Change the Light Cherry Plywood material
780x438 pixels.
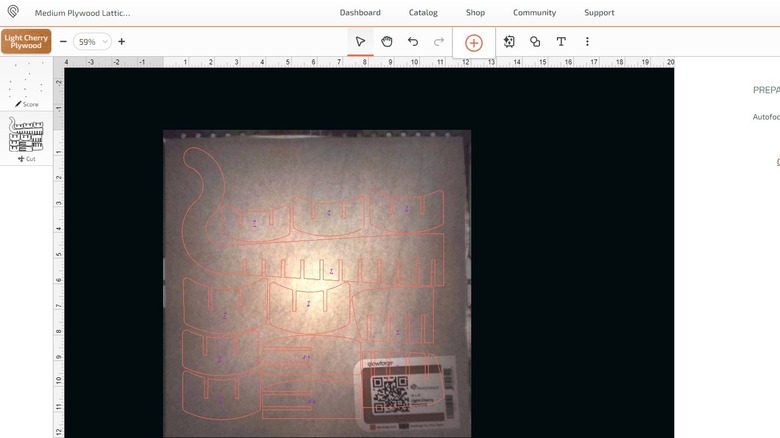click(26, 41)
